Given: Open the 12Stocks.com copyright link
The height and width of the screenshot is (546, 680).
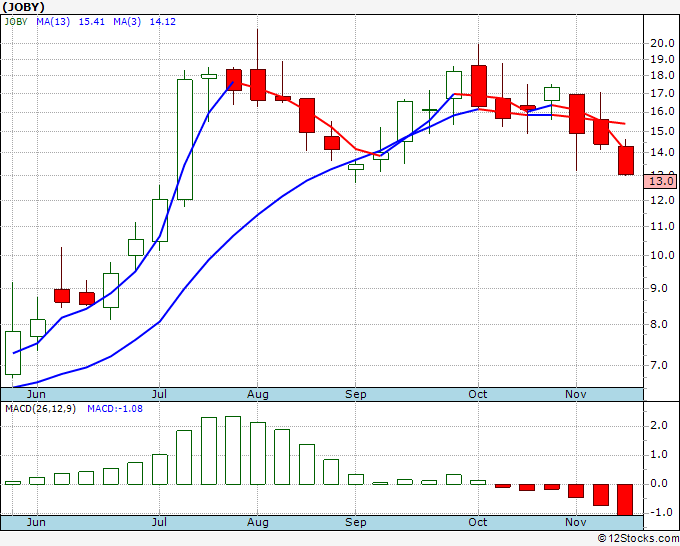Looking at the screenshot, I should click(x=638, y=539).
